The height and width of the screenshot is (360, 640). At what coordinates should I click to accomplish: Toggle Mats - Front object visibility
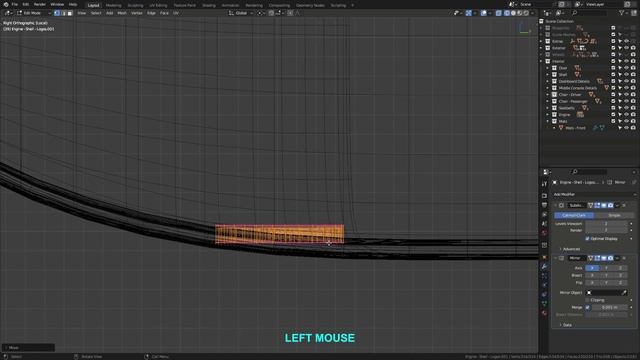click(626, 128)
